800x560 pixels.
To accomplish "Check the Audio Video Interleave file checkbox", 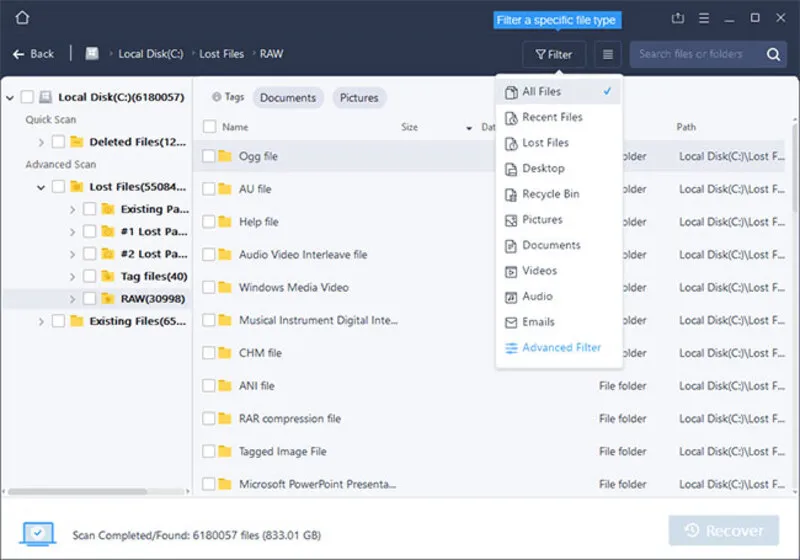I will [209, 254].
